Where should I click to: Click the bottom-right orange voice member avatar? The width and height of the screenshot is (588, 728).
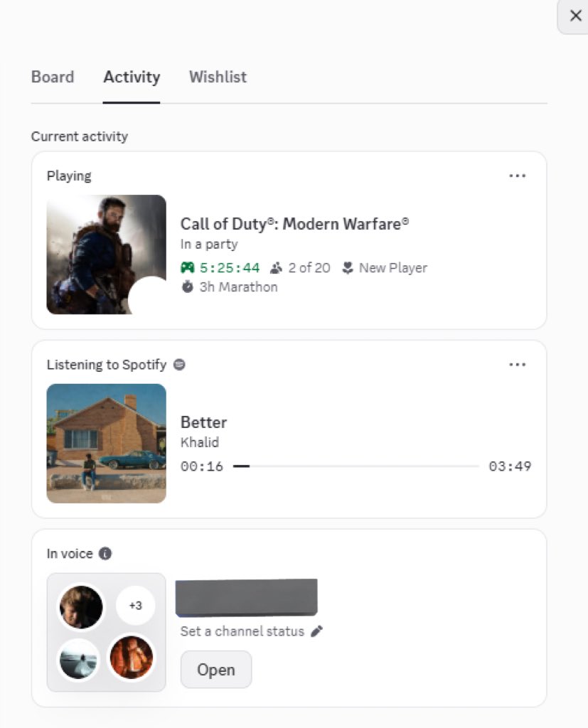pos(132,658)
